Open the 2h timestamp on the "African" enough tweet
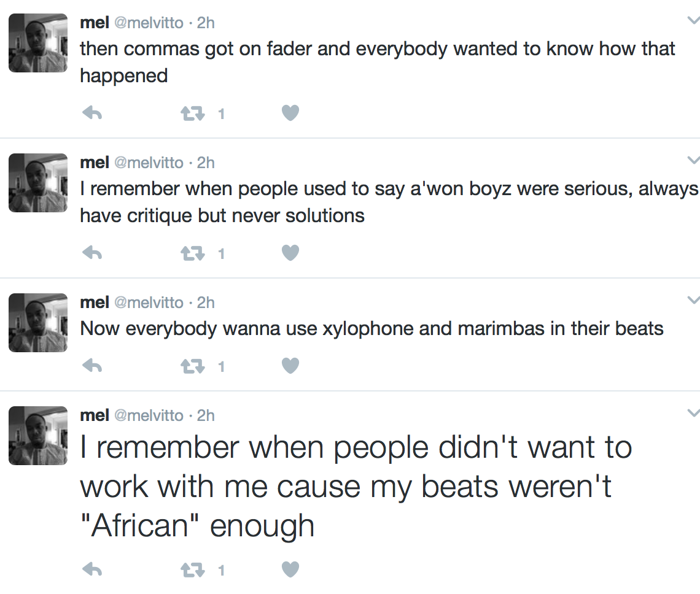Screen dimensions: 700x594 (206, 415)
